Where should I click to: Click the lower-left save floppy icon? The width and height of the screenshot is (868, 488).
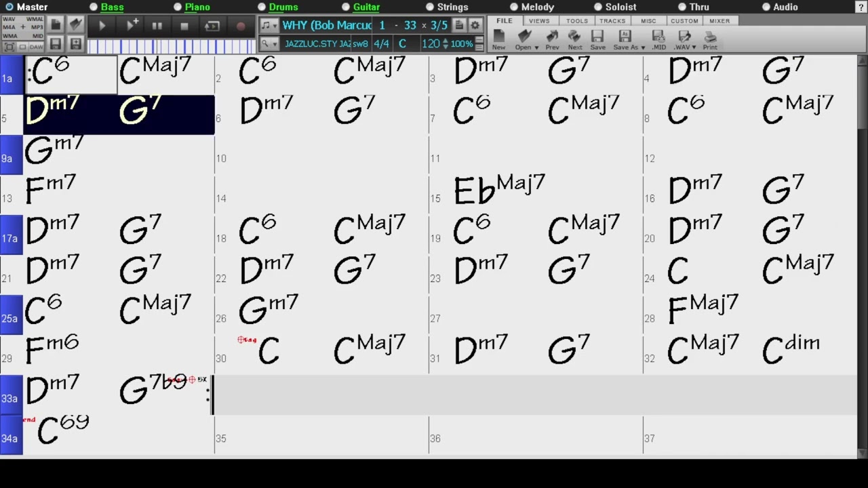tap(56, 45)
